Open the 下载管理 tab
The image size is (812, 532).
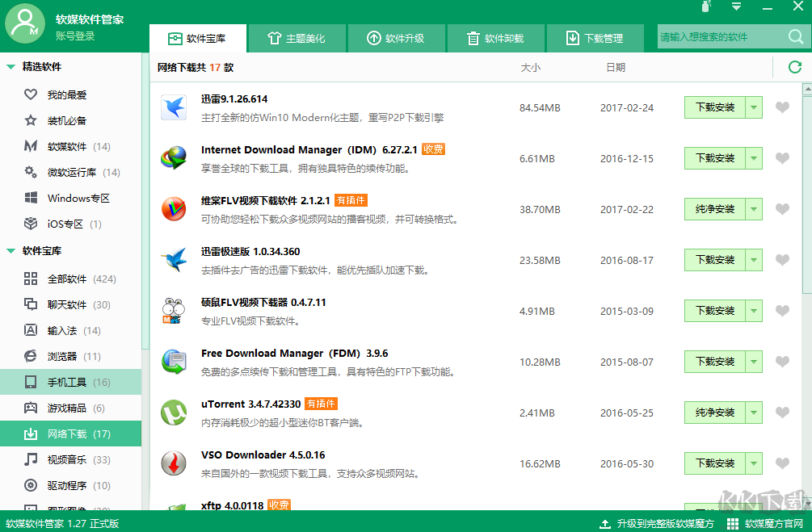pyautogui.click(x=595, y=38)
